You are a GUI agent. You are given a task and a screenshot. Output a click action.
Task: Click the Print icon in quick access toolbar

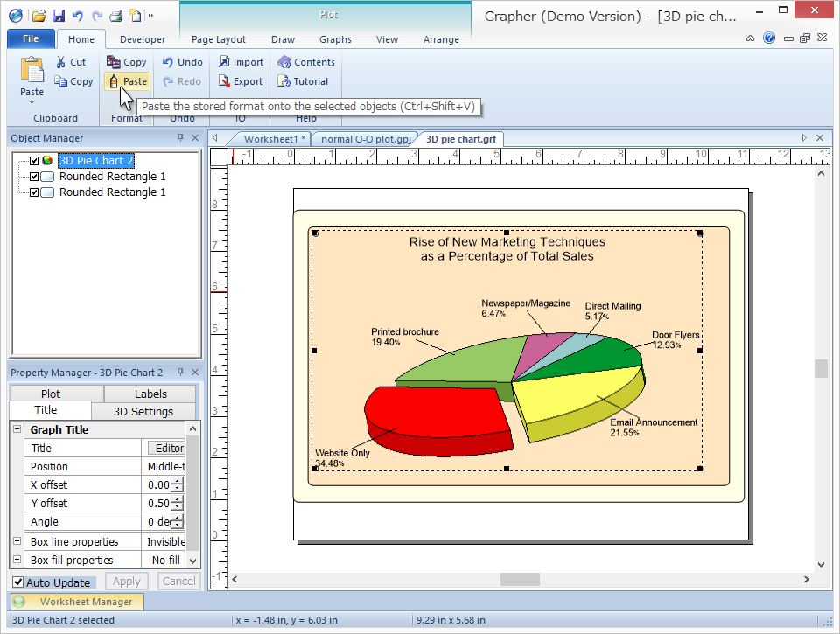coord(115,16)
